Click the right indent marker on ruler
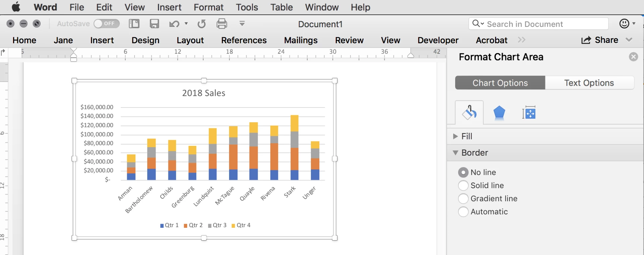Viewport: 644px width, 255px height. [411, 55]
